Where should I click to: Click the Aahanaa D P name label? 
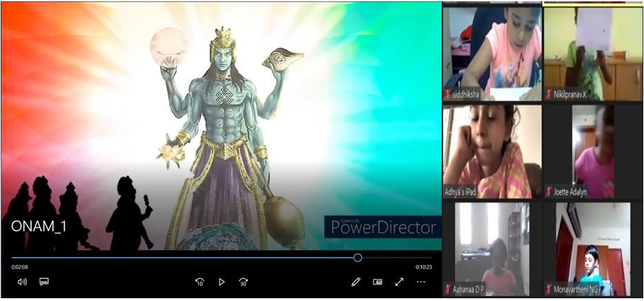coord(469,289)
